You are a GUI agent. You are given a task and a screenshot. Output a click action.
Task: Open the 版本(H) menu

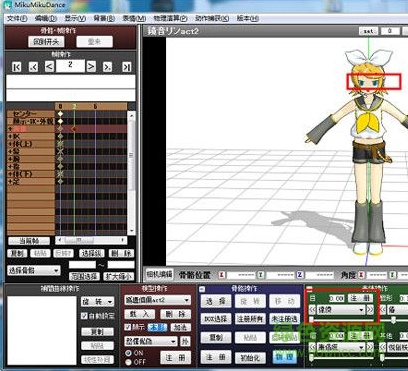click(x=248, y=19)
